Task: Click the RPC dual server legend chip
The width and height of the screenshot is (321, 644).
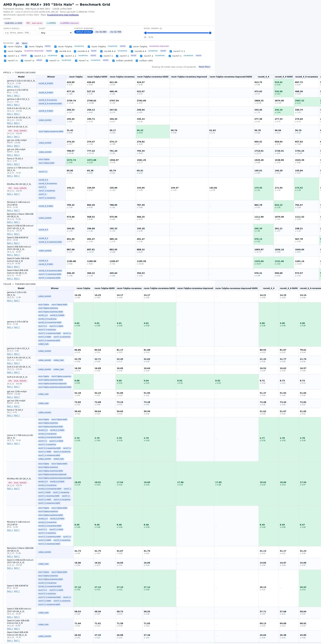Action: [x=34, y=23]
